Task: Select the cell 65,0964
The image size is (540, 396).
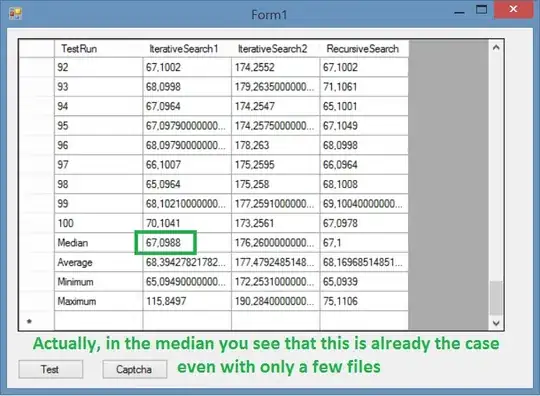Action: coord(187,184)
